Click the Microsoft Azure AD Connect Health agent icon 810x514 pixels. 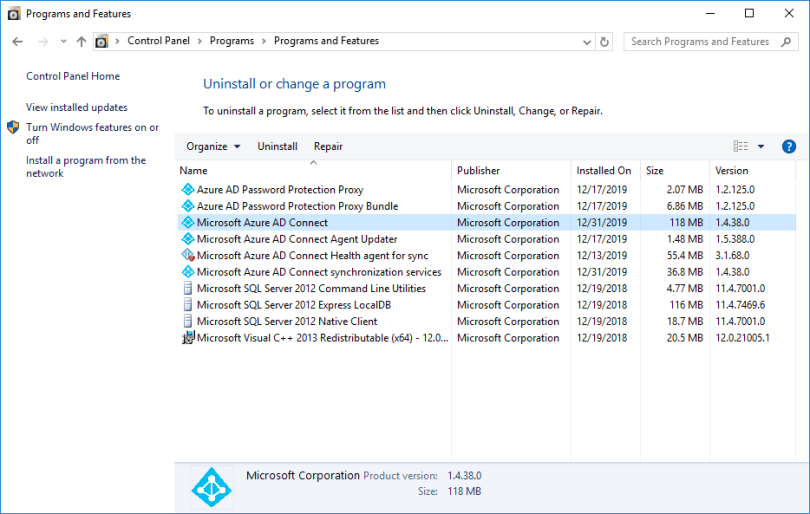(x=187, y=256)
